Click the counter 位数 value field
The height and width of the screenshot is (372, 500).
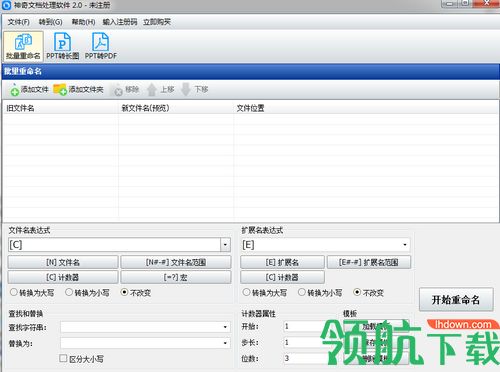pos(303,358)
